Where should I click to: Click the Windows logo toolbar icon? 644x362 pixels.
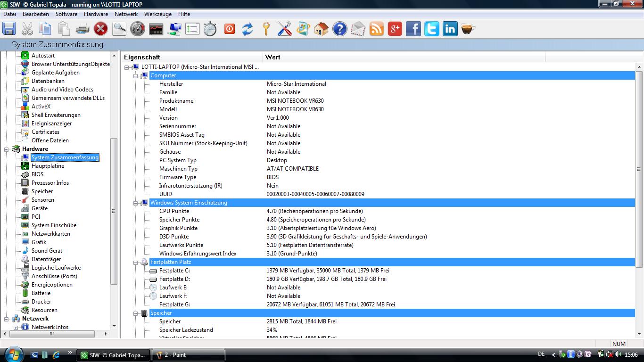tap(303, 29)
